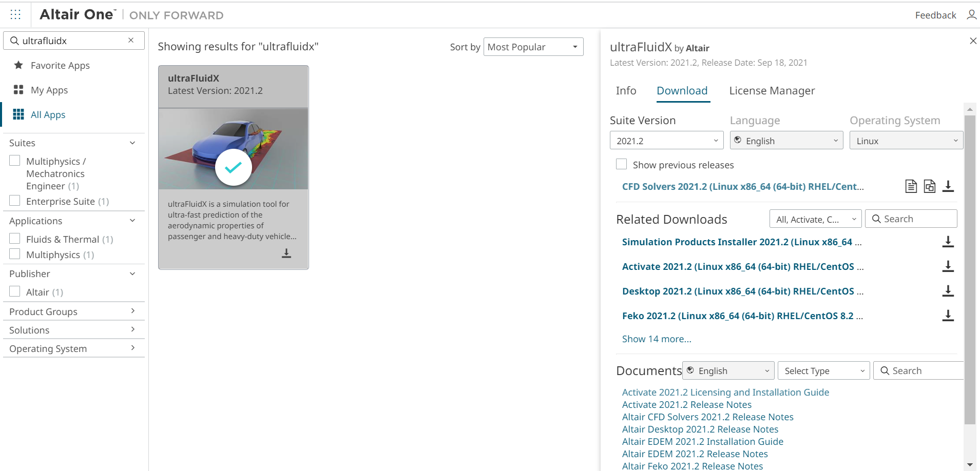Clear the ultrafluidx search text
Viewport: 980px width, 471px height.
pos(131,41)
